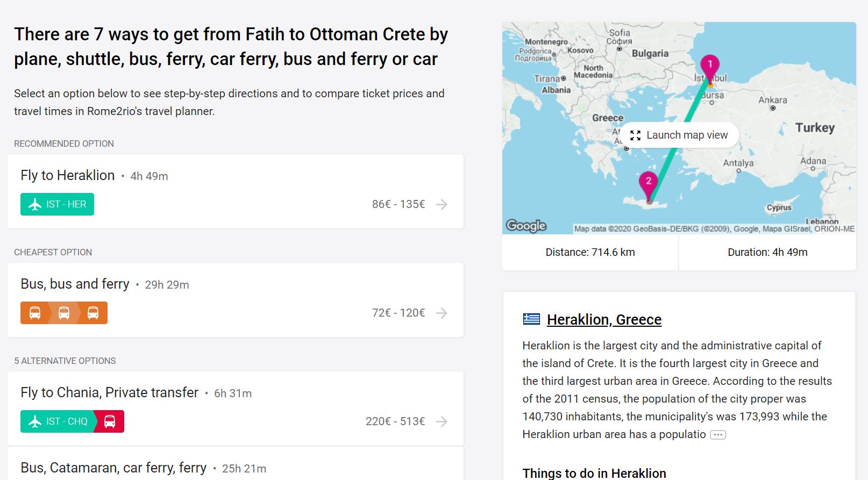The height and width of the screenshot is (480, 868).
Task: Select Fly to Chania, Private transfer route
Action: tap(109, 392)
